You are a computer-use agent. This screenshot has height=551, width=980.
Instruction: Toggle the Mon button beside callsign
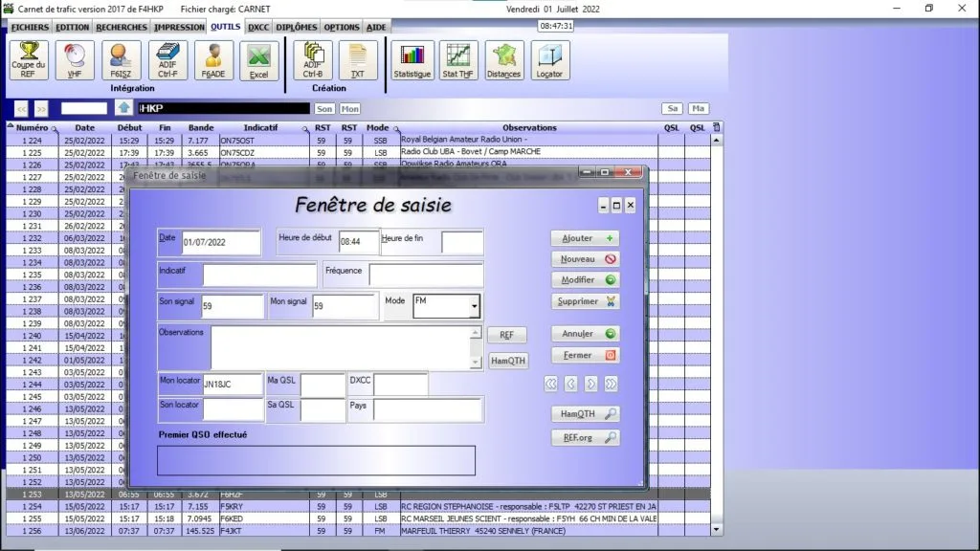[350, 109]
